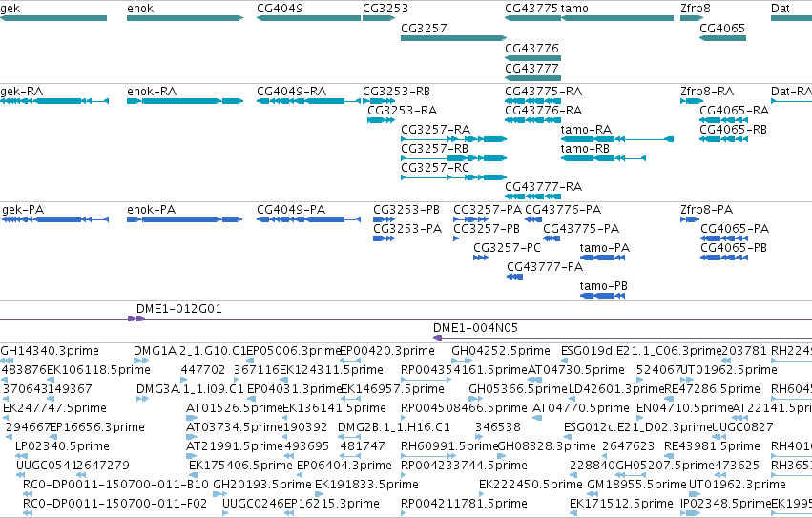This screenshot has width=812, height=518.
Task: Select the CG3257-PA protein label
Action: point(488,210)
